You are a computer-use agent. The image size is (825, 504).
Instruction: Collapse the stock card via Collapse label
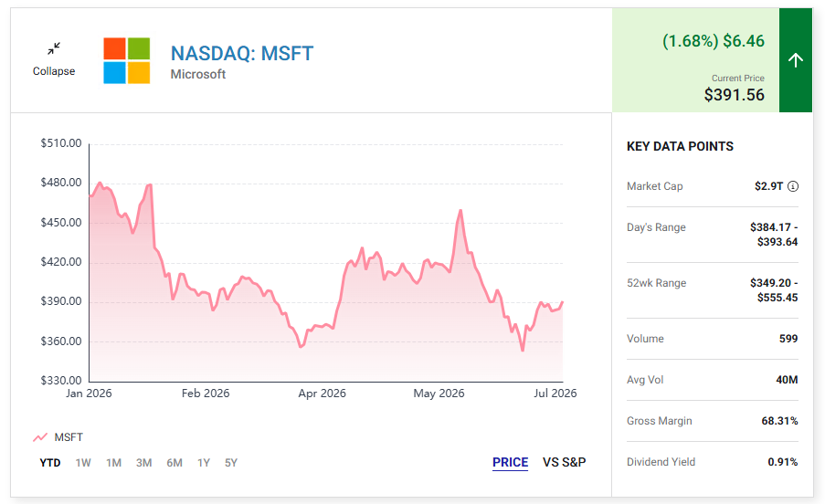pos(54,71)
